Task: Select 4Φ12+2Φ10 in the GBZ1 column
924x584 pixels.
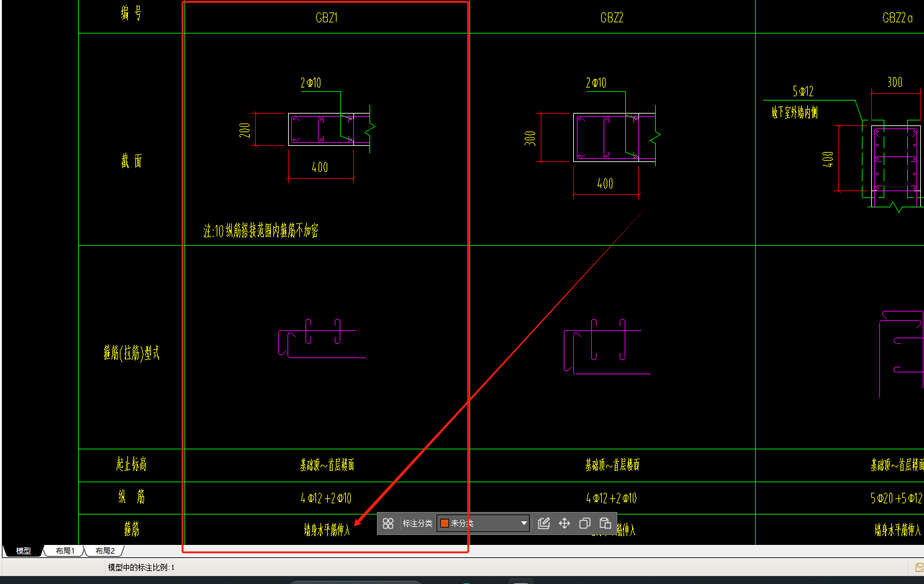Action: [327, 498]
